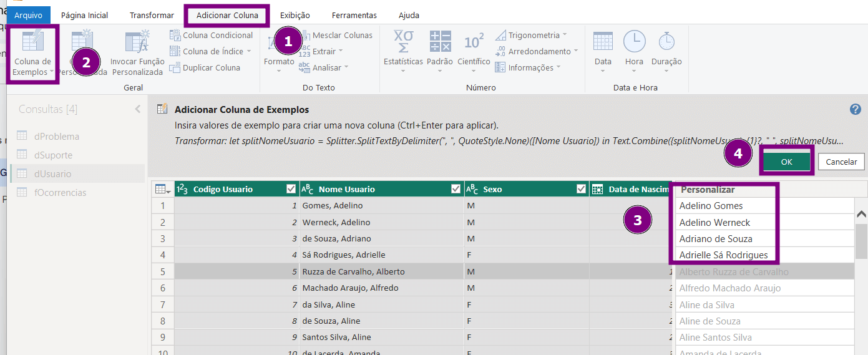Open the Ajuda tab
The image size is (868, 355).
point(409,15)
